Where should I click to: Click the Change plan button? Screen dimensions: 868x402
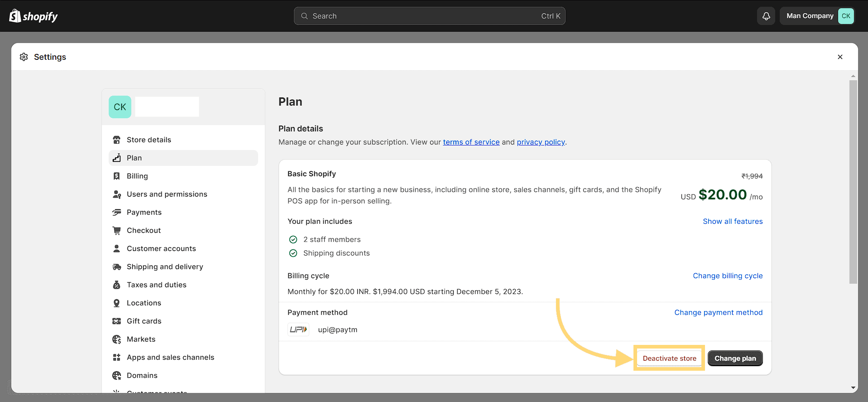click(735, 358)
